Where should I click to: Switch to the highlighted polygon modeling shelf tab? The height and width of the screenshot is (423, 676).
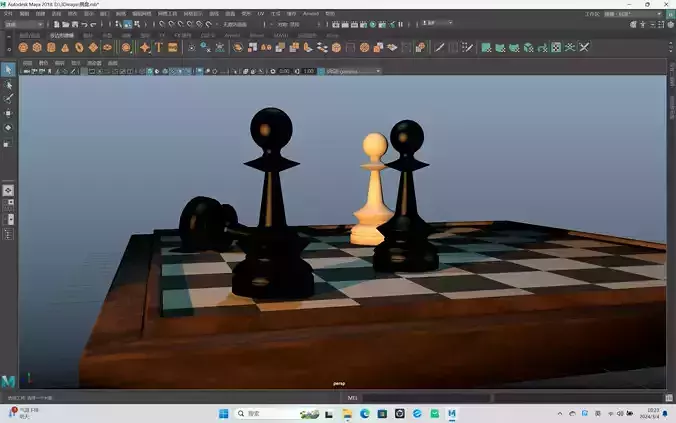[x=62, y=35]
